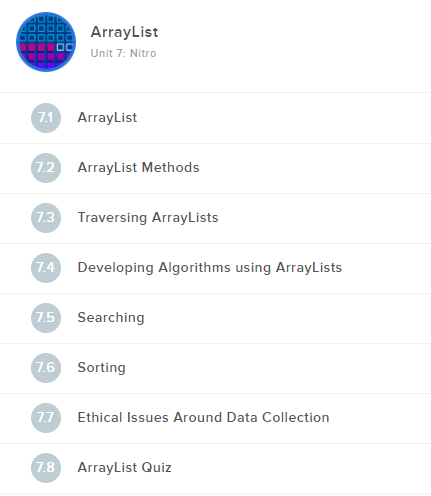Open the Traversing ArrayLists lesson
This screenshot has height=496, width=431.
(148, 218)
